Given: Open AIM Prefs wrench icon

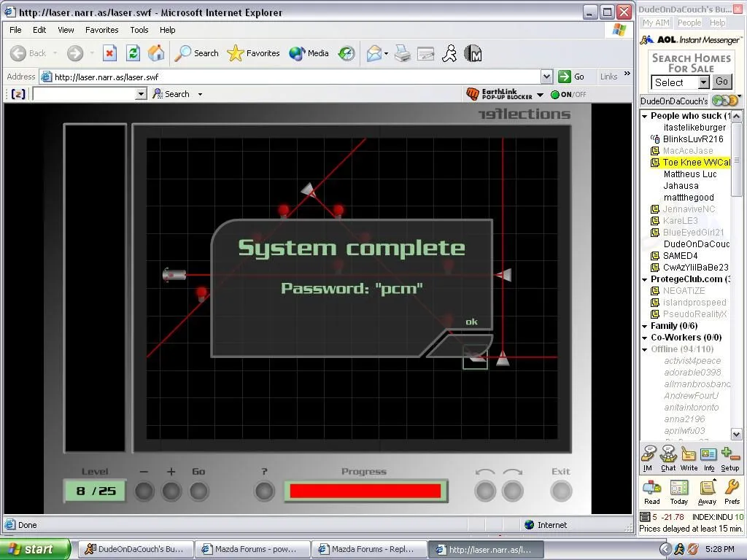Looking at the screenshot, I should pos(732,491).
